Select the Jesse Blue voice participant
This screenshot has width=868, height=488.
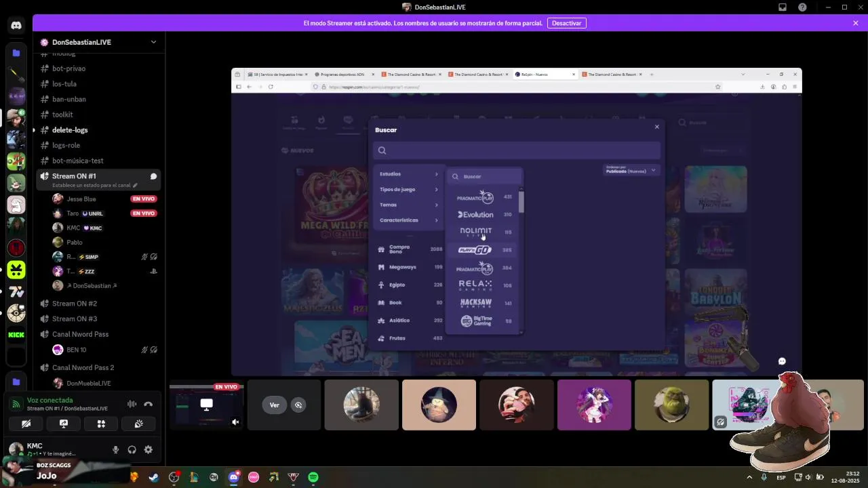[81, 199]
